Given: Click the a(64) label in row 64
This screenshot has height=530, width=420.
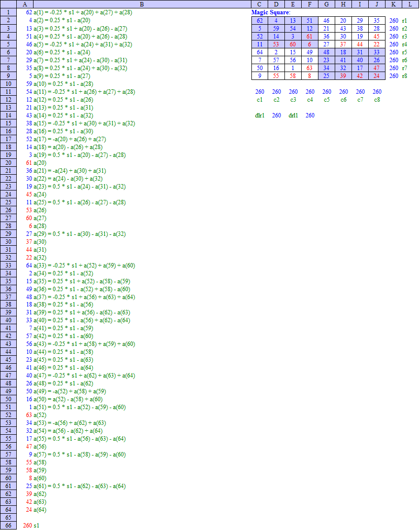Looking at the screenshot, I should (x=40, y=510).
